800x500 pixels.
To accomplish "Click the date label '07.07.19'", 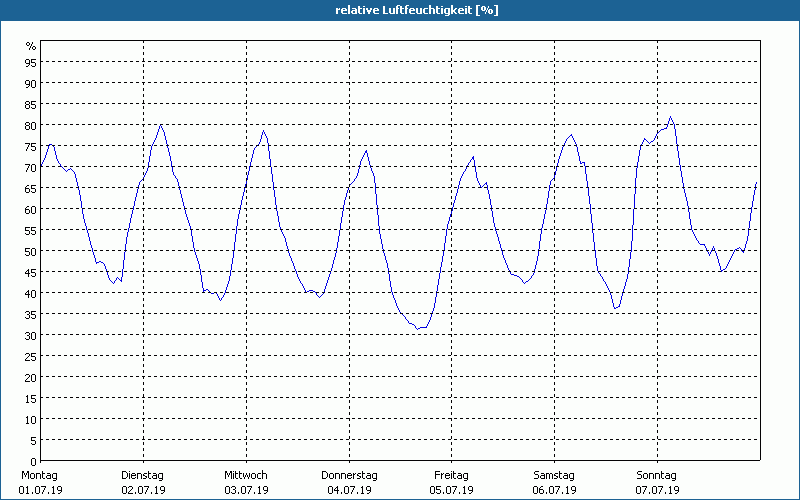I will [x=656, y=490].
